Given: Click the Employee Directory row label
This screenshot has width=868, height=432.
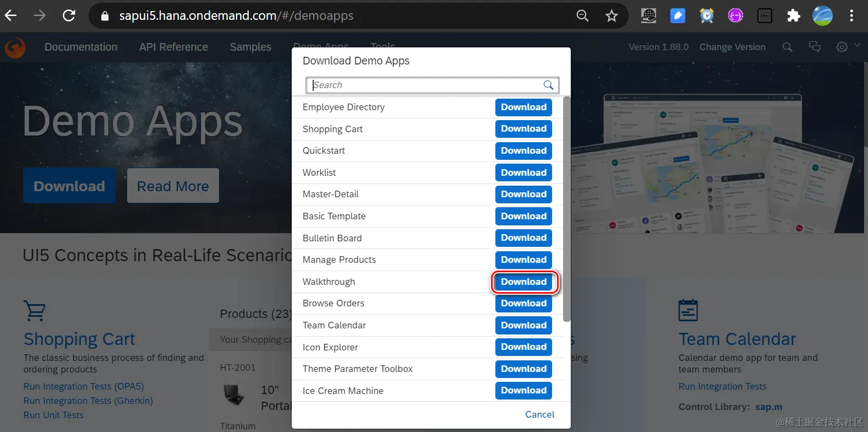Looking at the screenshot, I should (343, 107).
